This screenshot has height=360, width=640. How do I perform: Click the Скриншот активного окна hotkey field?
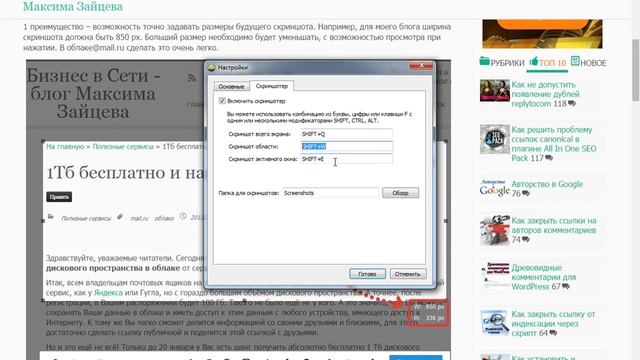(347, 159)
